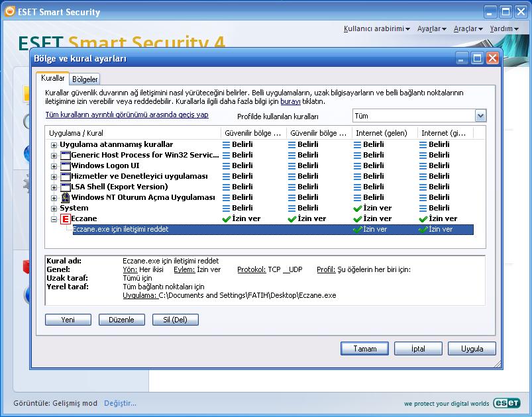Switch to the Bölgeler tab
This screenshot has height=417, width=532.
[85, 79]
